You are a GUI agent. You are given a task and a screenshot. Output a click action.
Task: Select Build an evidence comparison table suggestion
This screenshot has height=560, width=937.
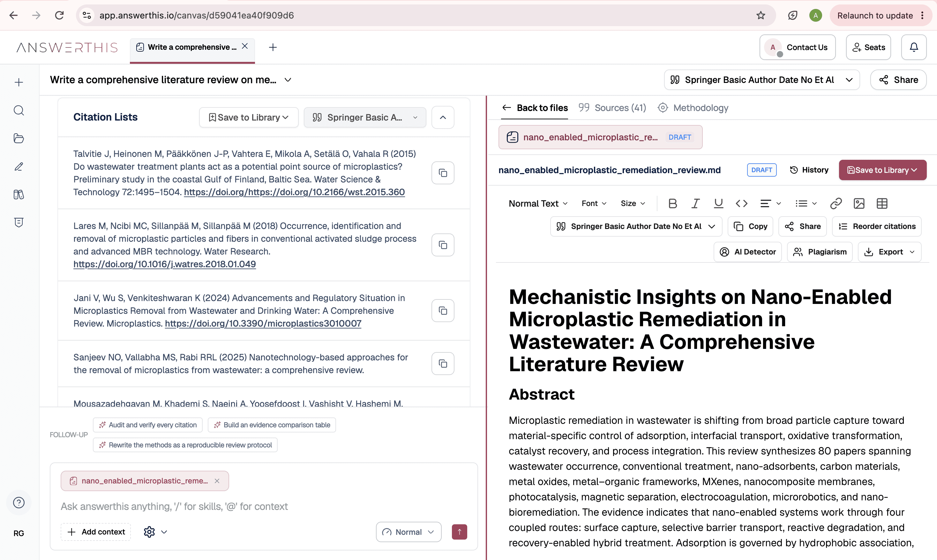(272, 425)
